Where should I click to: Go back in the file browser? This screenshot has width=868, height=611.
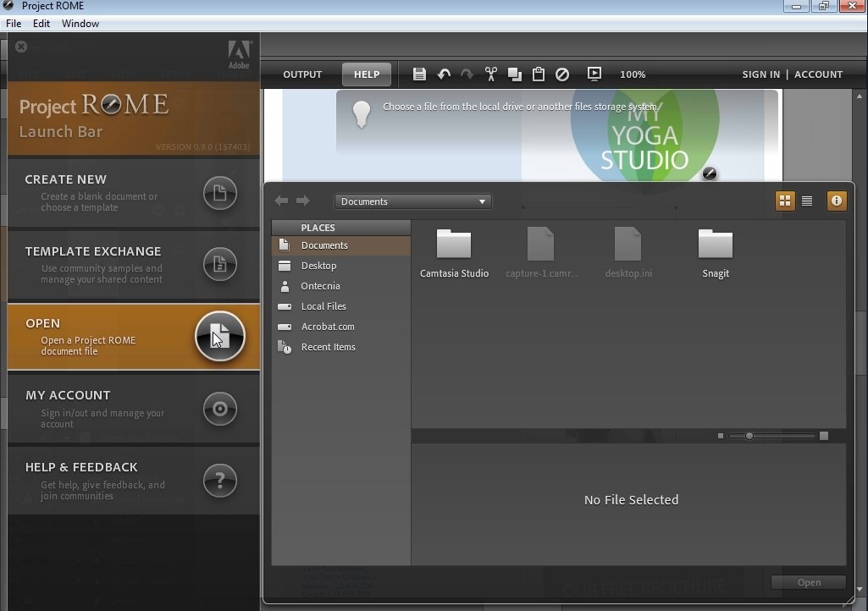coord(281,201)
